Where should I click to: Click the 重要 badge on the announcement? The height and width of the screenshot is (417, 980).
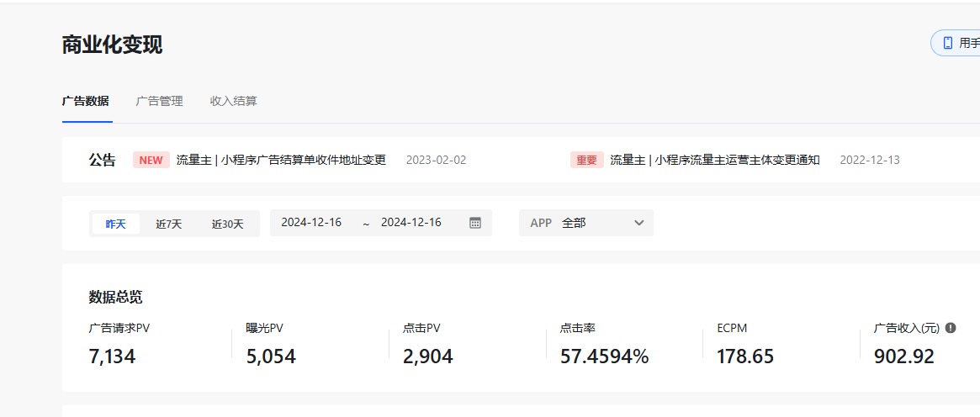pos(587,160)
